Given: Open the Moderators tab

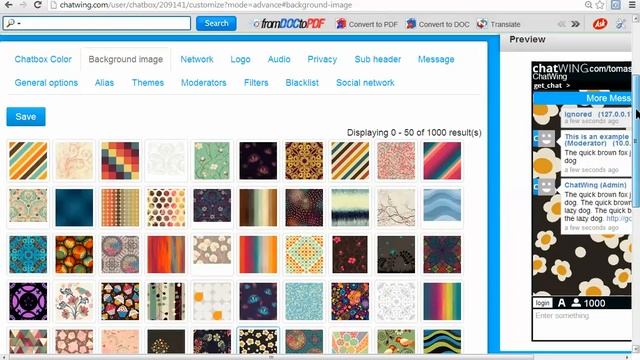Looking at the screenshot, I should [x=204, y=82].
